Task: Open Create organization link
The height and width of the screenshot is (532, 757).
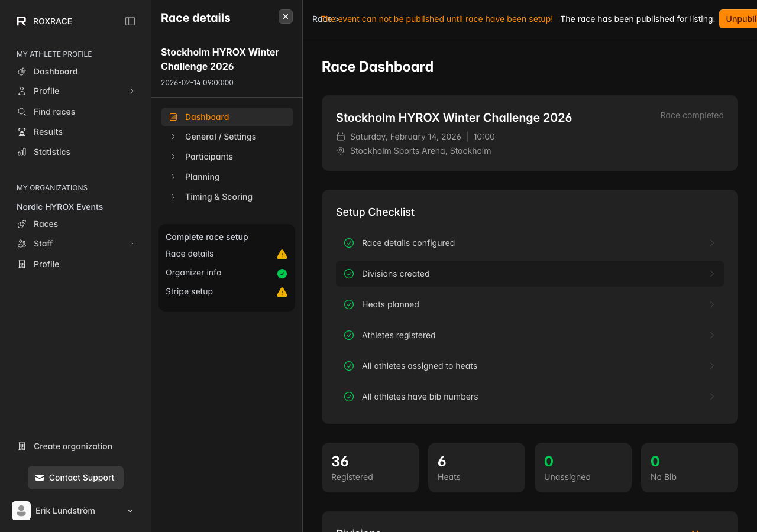Action: point(76,446)
